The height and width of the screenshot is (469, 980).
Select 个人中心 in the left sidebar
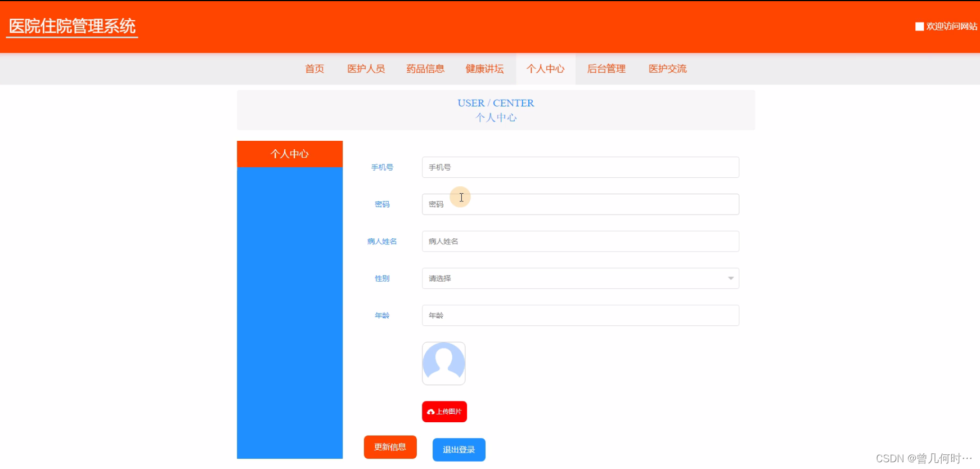click(x=290, y=154)
